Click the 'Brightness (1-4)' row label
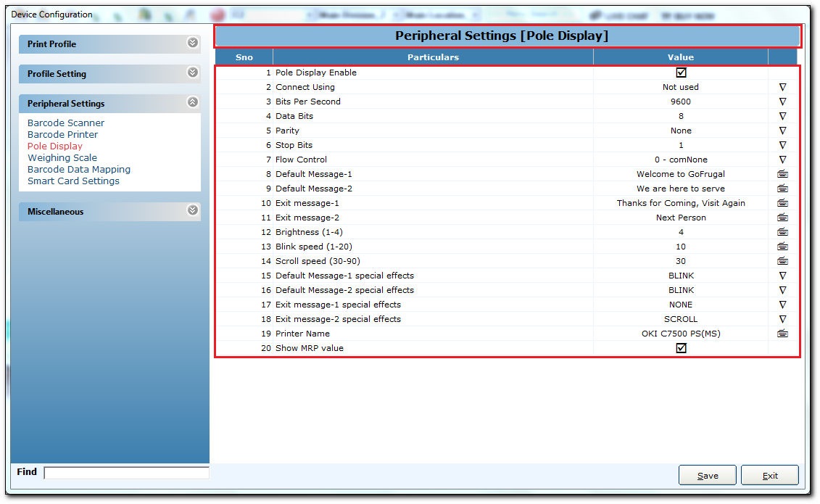The height and width of the screenshot is (504, 820). 309,232
